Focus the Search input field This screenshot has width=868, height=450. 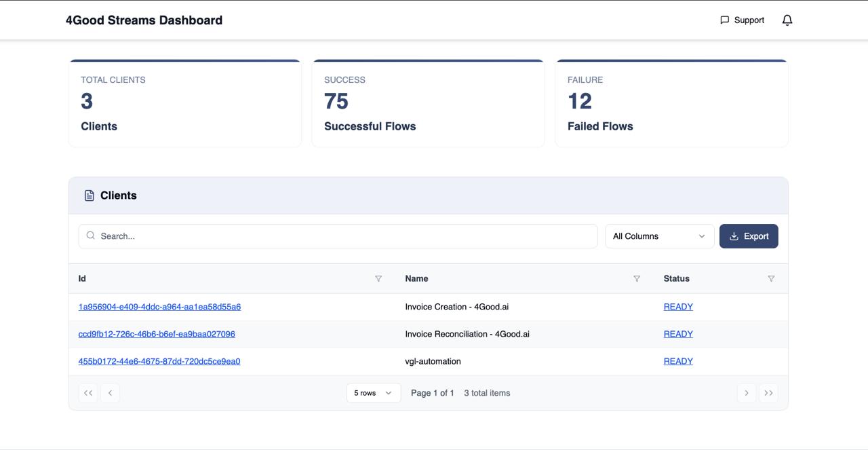(338, 236)
